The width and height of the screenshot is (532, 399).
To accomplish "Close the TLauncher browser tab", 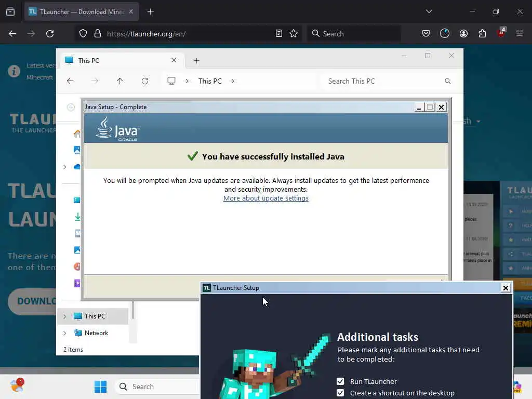I will pyautogui.click(x=131, y=11).
